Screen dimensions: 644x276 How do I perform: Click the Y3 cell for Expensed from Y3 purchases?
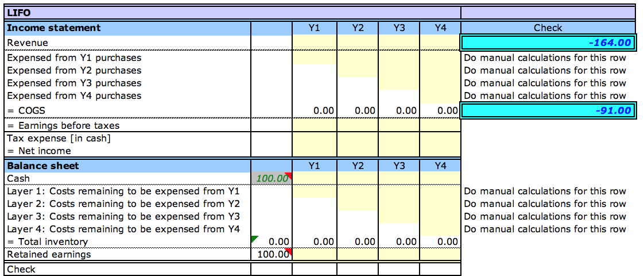click(x=399, y=83)
